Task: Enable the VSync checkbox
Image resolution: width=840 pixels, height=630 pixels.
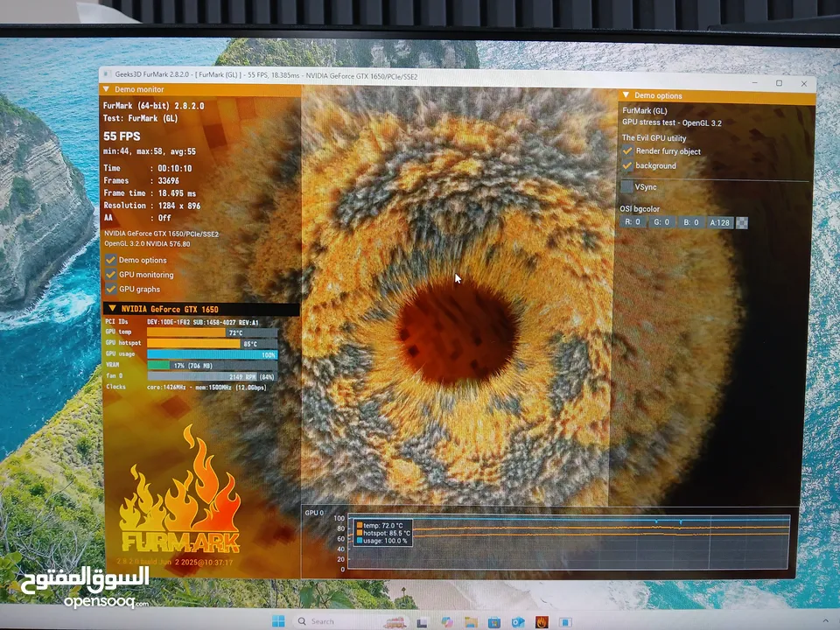Action: click(626, 186)
